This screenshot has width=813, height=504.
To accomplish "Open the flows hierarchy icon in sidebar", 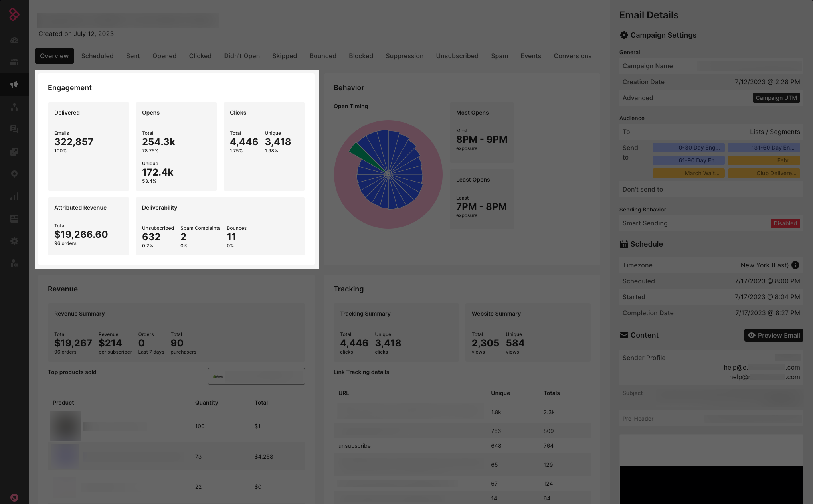I will click(14, 107).
